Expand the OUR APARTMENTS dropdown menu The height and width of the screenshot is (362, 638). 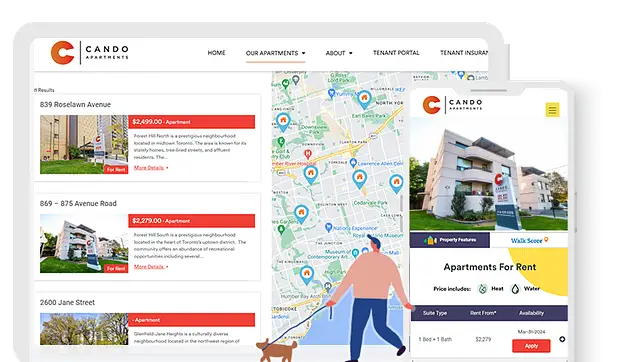[275, 53]
